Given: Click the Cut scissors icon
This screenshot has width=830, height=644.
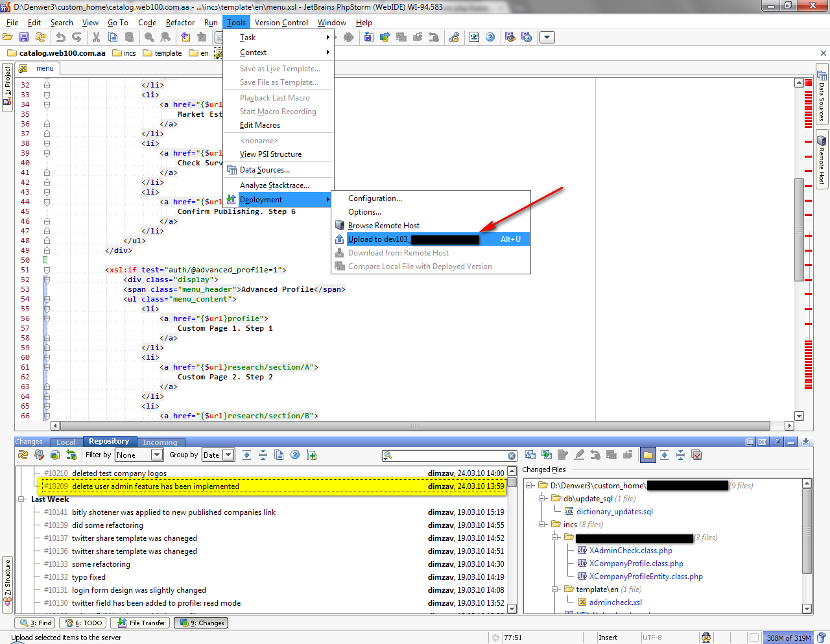Looking at the screenshot, I should tap(97, 38).
